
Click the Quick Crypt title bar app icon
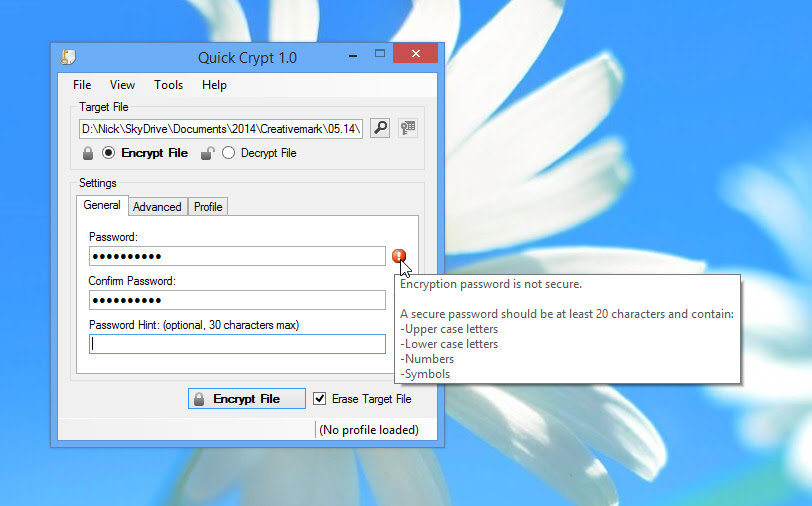pyautogui.click(x=68, y=57)
